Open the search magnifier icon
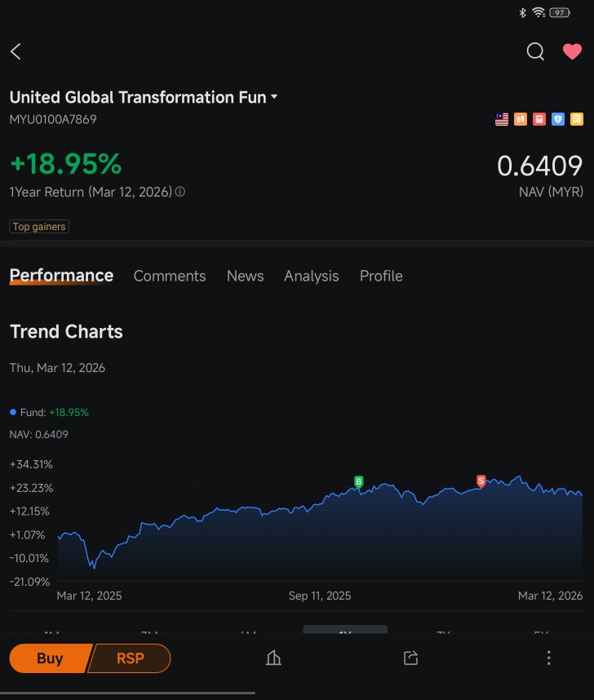The height and width of the screenshot is (700, 594). pyautogui.click(x=535, y=51)
